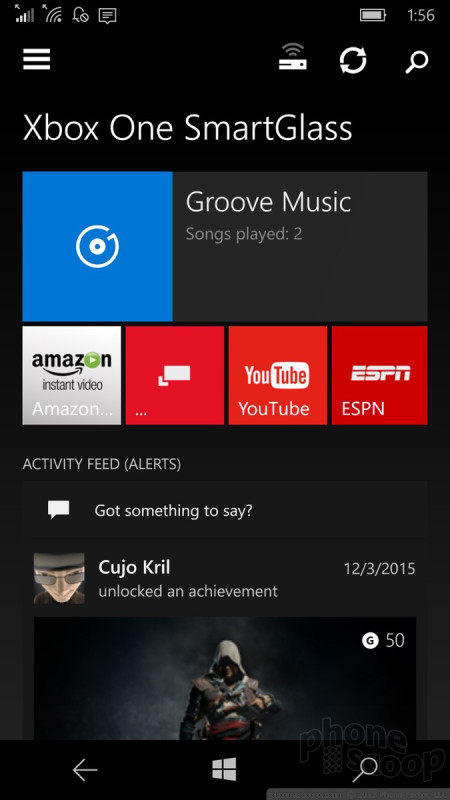450x800 pixels.
Task: Launch the Amazon Instant Video tile
Action: (72, 375)
